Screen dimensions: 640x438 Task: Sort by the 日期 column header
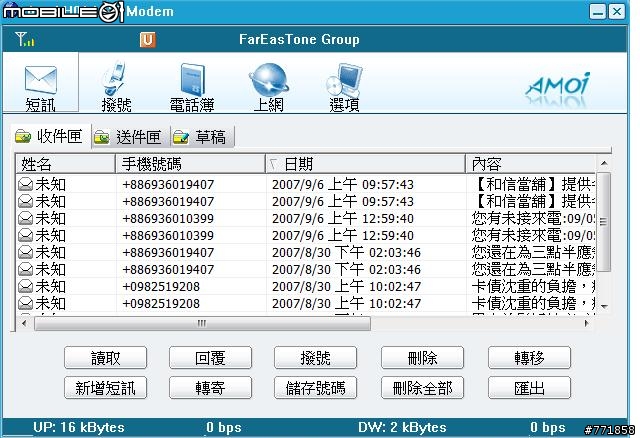coord(365,164)
